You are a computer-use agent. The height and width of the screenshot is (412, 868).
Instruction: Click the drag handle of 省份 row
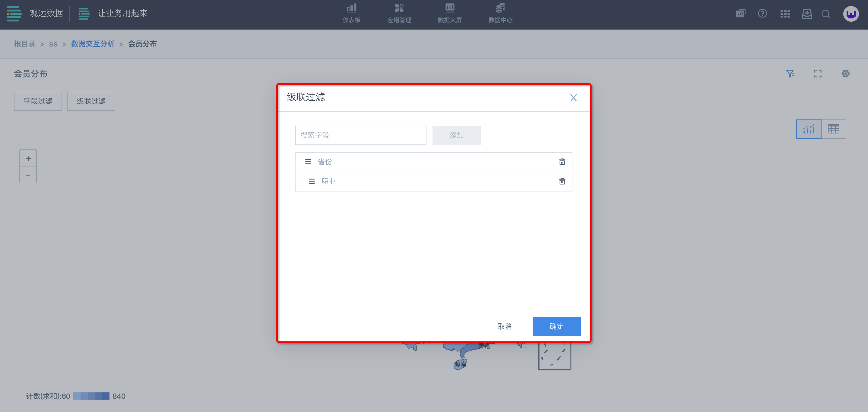(308, 162)
